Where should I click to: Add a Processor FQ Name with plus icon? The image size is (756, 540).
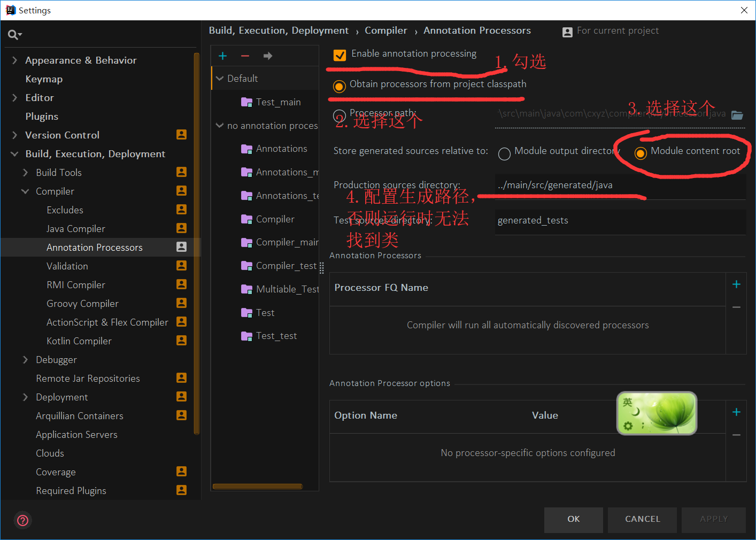pos(736,284)
